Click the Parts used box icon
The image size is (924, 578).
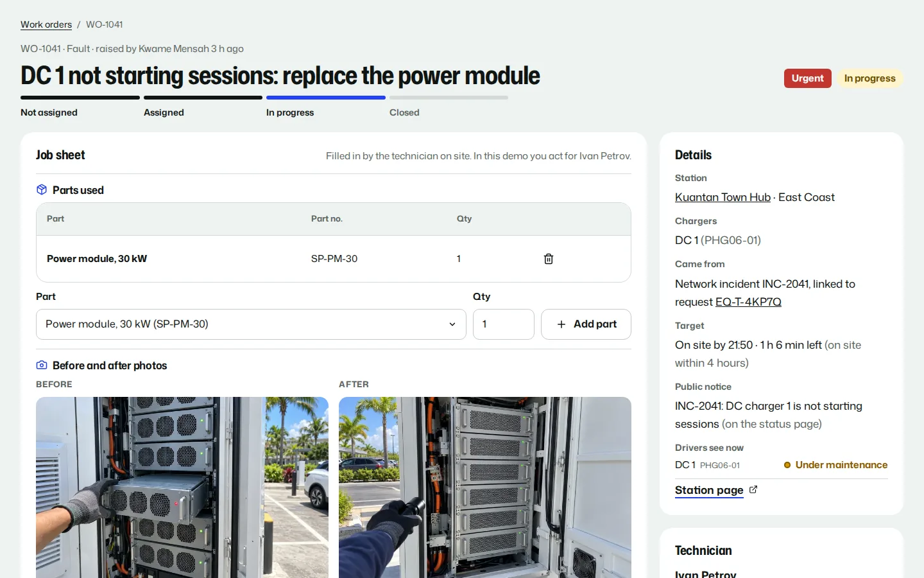point(42,189)
